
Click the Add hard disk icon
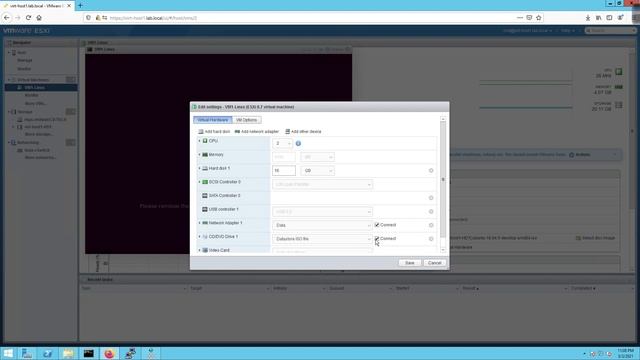200,131
